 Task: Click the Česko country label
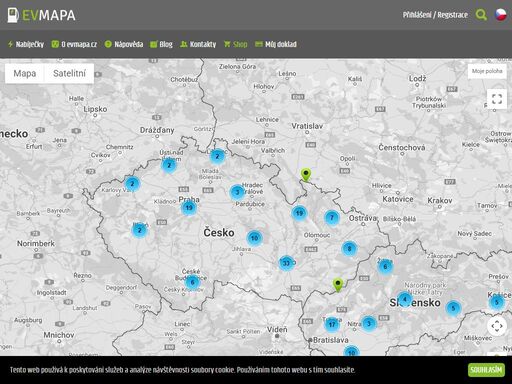[219, 233]
